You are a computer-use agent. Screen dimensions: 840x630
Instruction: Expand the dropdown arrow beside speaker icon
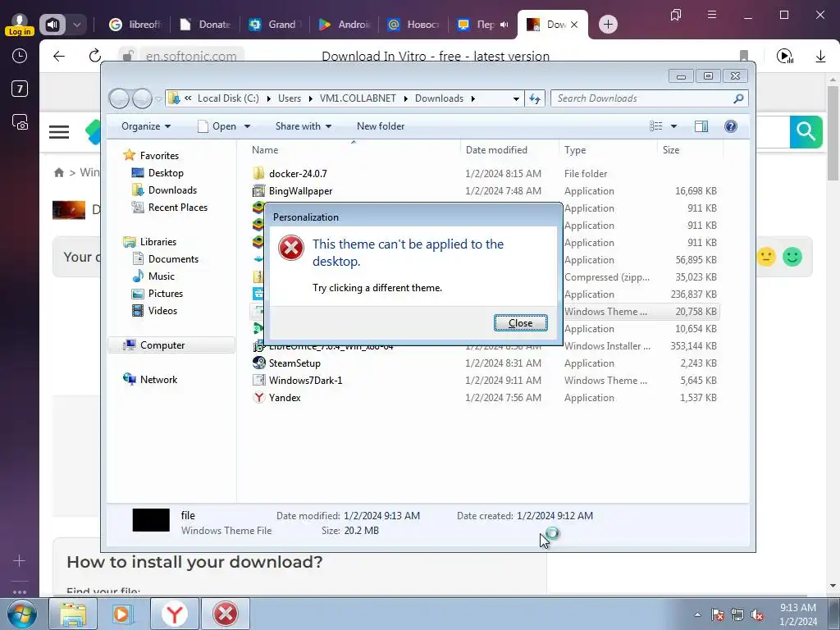coord(77,25)
